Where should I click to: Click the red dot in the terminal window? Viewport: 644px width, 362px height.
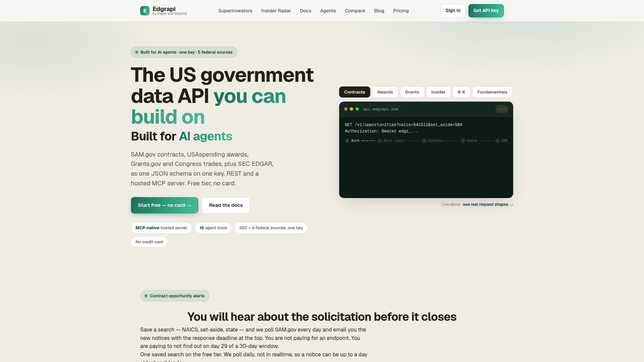pos(346,109)
